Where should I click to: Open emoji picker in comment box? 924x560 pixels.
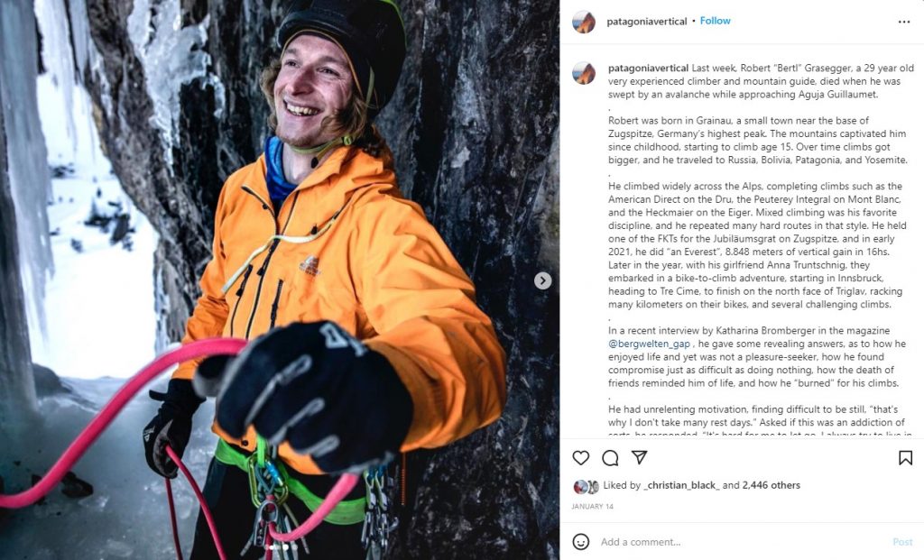(x=581, y=542)
